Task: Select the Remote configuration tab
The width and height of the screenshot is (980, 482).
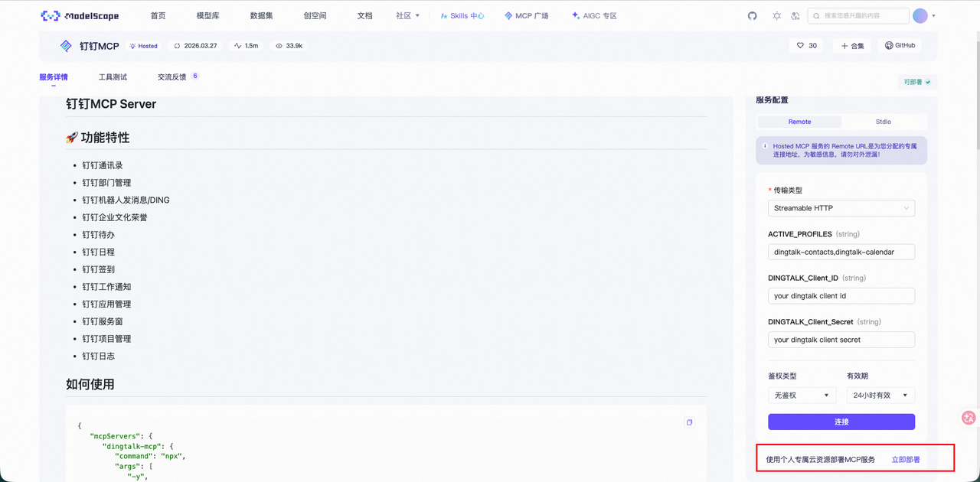Action: click(x=799, y=122)
